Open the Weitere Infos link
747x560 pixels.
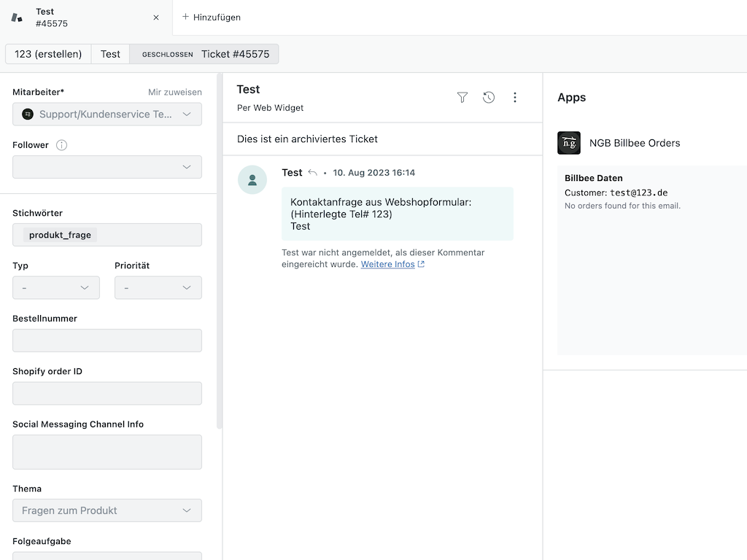387,264
